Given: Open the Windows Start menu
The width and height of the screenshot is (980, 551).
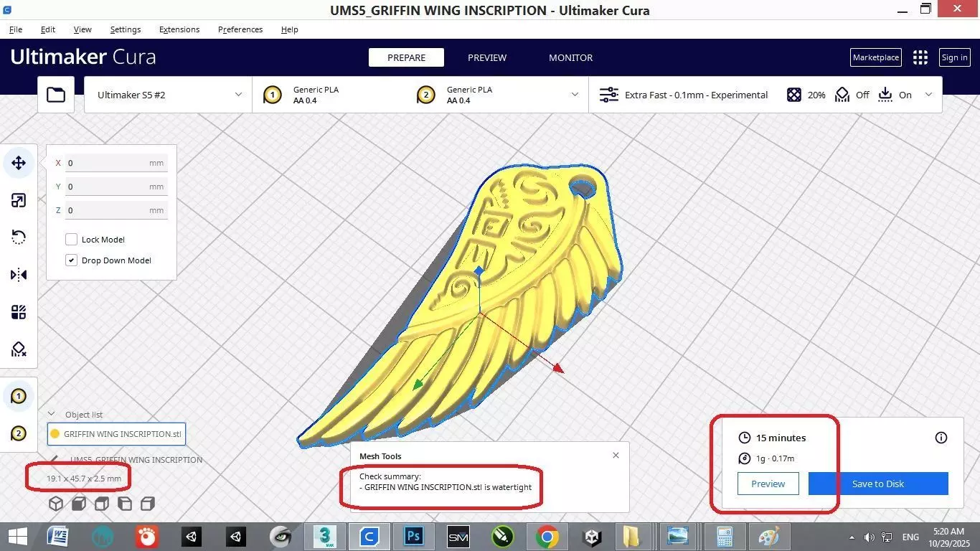Looking at the screenshot, I should click(17, 536).
